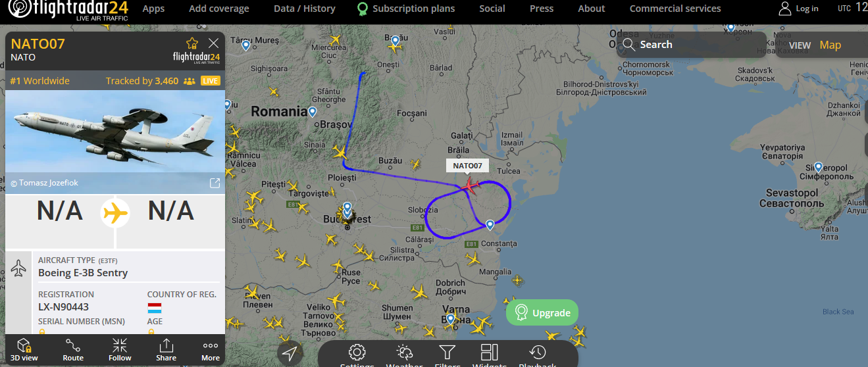Open the Data / History menu
Viewport: 868px width, 367px height.
305,9
